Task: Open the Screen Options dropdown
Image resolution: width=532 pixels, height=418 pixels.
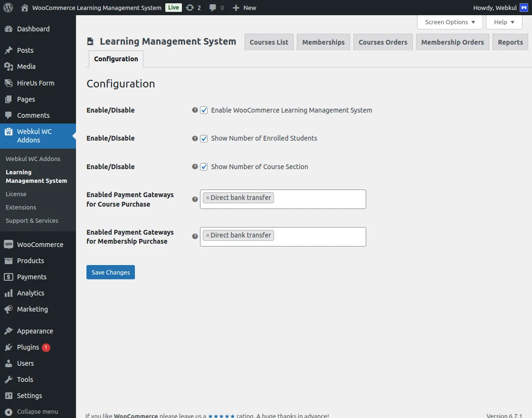Action: [x=449, y=22]
